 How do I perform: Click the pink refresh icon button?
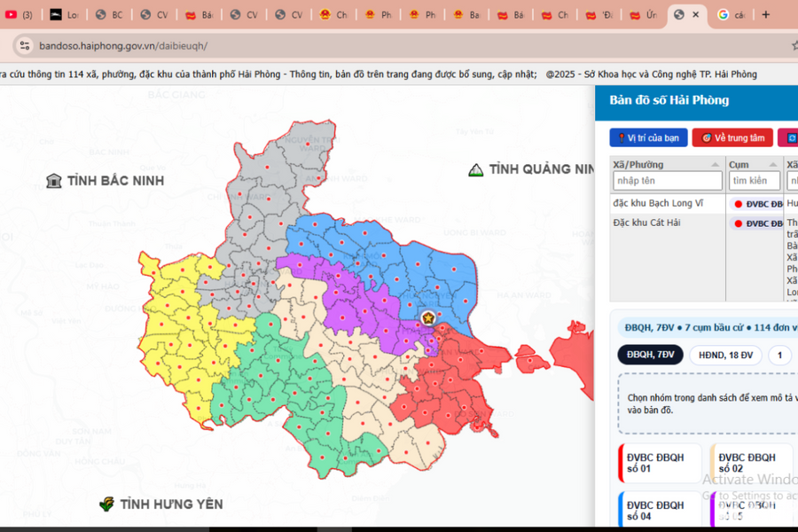(790, 138)
